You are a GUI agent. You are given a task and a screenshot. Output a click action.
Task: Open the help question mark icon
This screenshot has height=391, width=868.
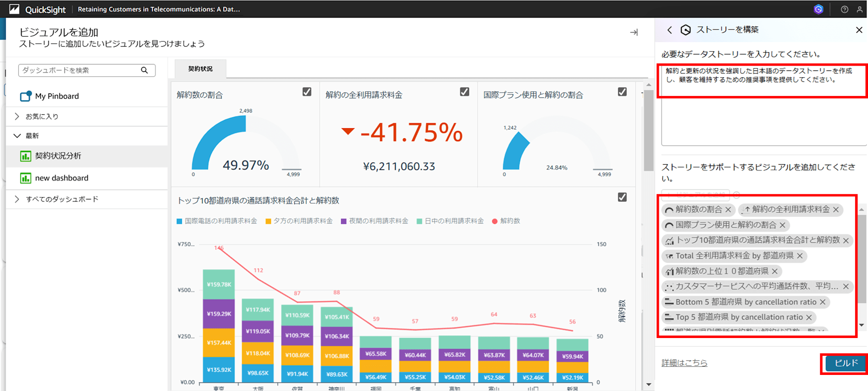pyautogui.click(x=845, y=9)
